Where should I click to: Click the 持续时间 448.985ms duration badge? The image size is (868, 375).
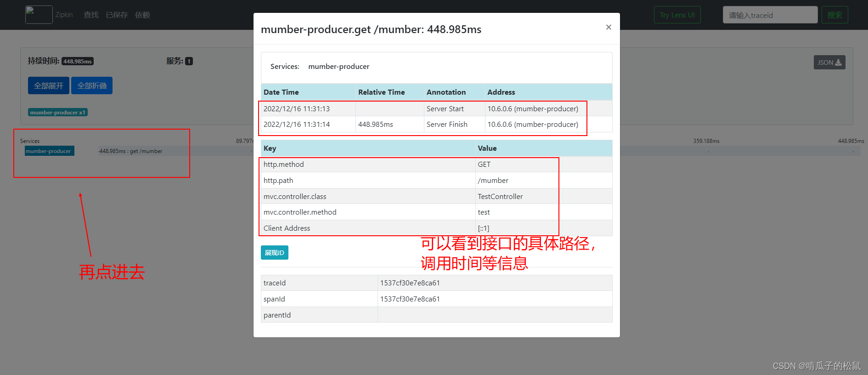click(x=78, y=62)
